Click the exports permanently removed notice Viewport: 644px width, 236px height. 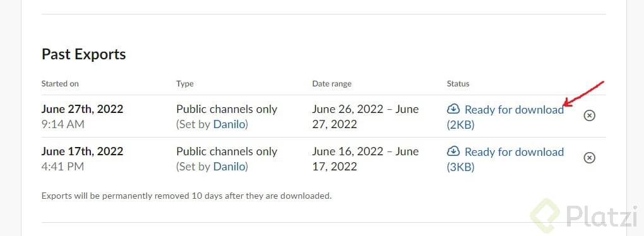click(186, 196)
